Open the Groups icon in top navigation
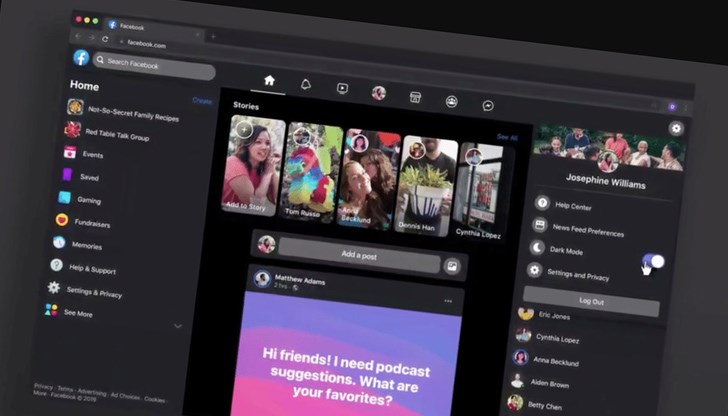 tap(451, 101)
